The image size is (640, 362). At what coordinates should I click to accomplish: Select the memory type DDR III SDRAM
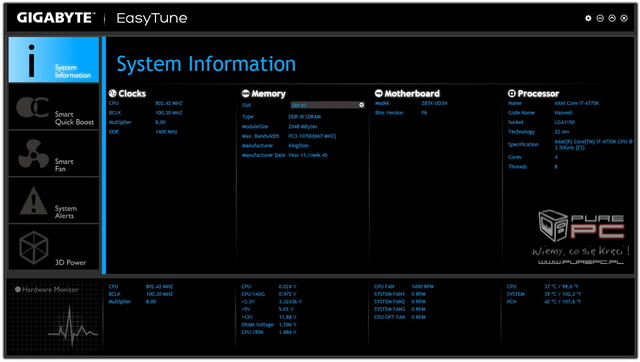[304, 117]
